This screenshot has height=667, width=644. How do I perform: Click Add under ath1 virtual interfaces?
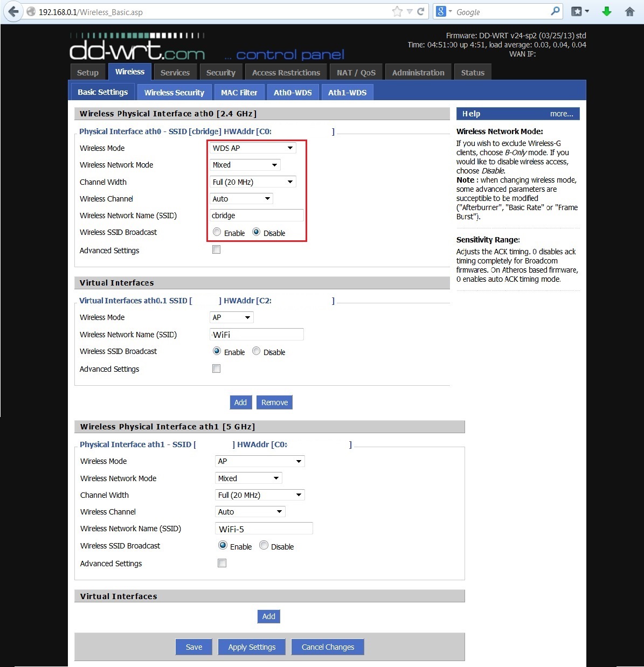(x=268, y=616)
